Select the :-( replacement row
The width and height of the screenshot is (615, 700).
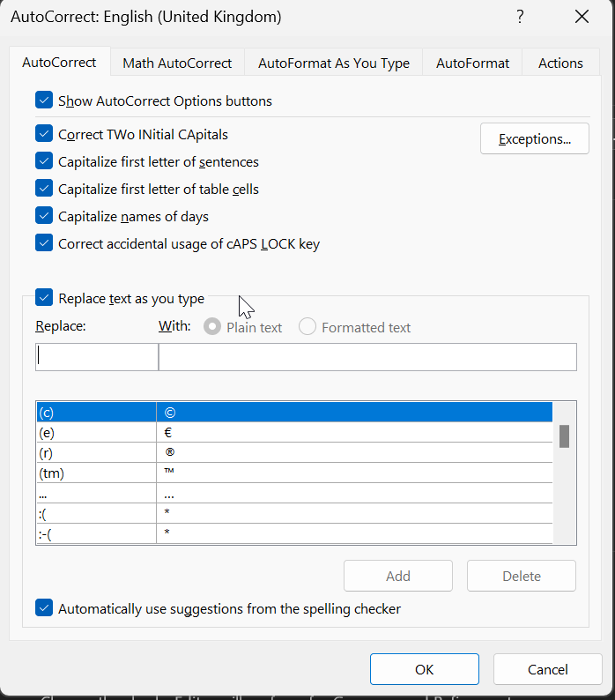point(294,533)
